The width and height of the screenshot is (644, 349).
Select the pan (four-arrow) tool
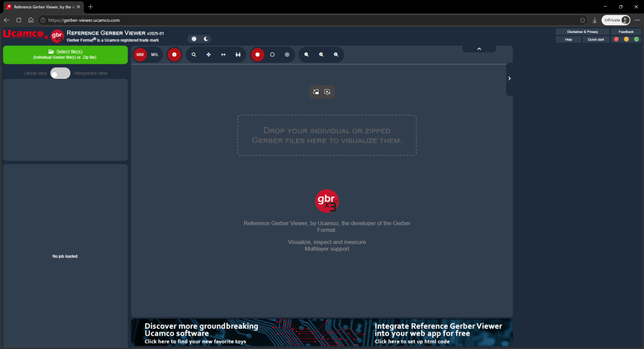point(209,55)
